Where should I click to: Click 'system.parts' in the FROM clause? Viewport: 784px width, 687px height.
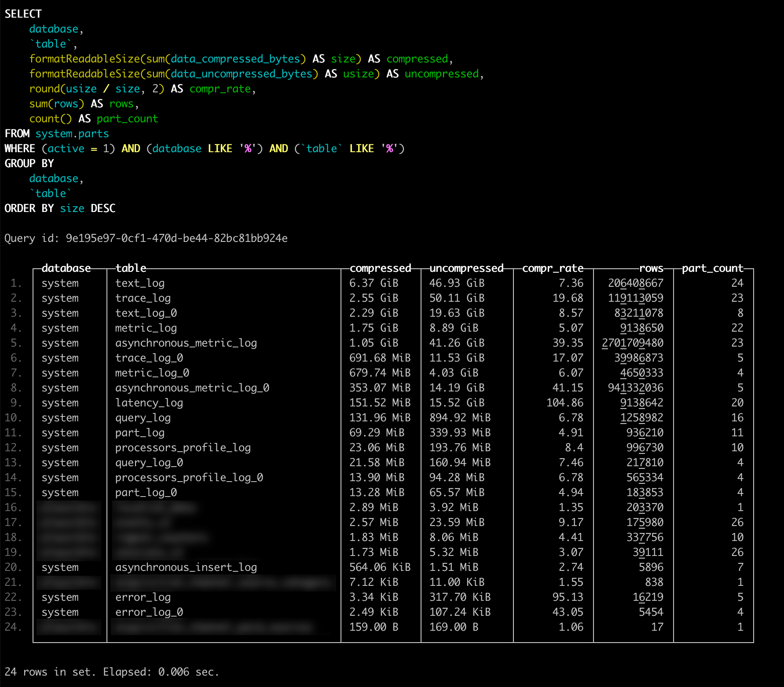pos(72,134)
